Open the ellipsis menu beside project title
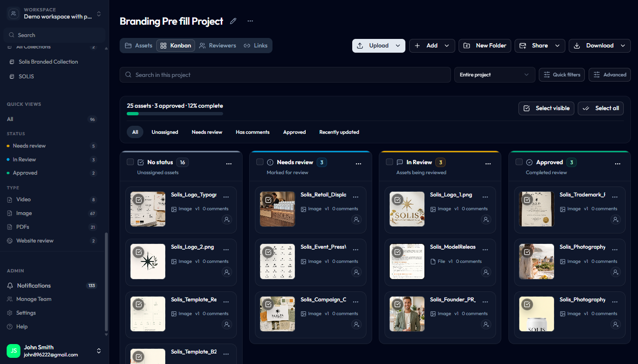638x364 pixels. pyautogui.click(x=250, y=21)
